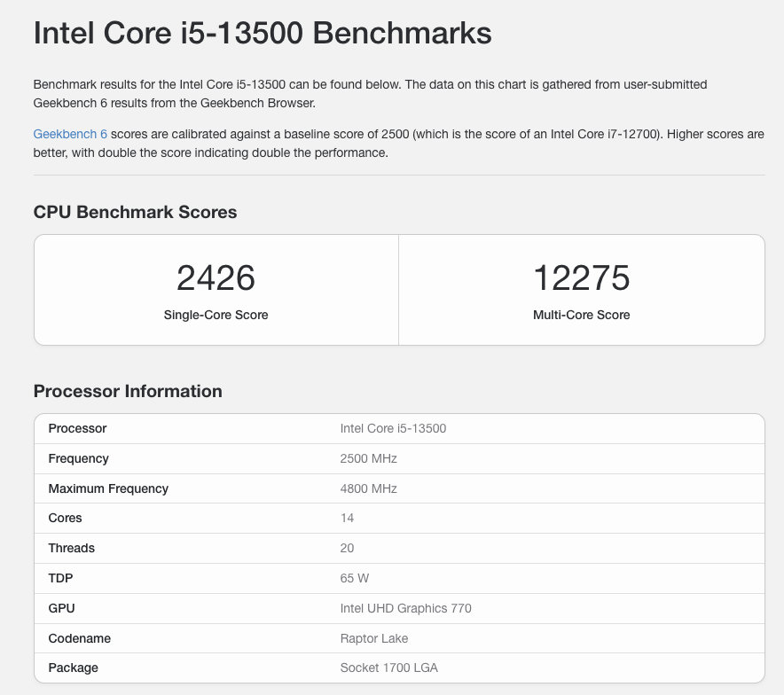The height and width of the screenshot is (695, 784).
Task: Click the Single-Core Score label
Action: [x=216, y=315]
